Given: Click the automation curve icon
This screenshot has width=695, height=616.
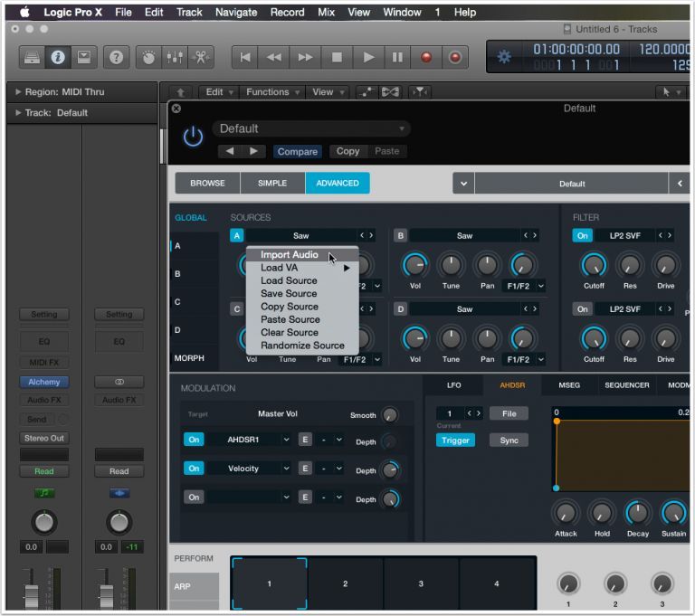Looking at the screenshot, I should coord(367,92).
